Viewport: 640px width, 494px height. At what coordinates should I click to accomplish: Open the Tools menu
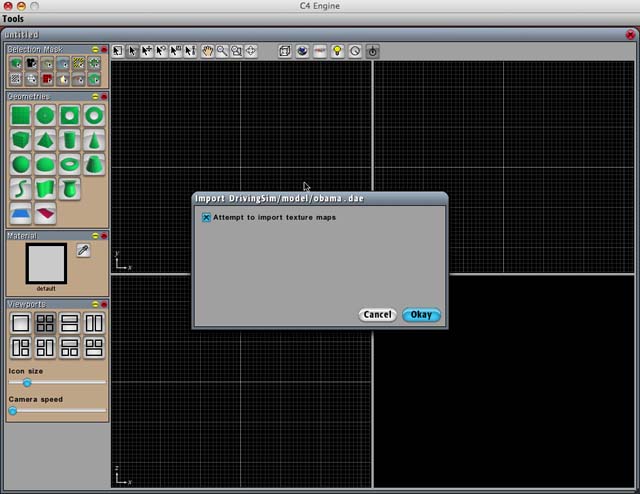14,19
